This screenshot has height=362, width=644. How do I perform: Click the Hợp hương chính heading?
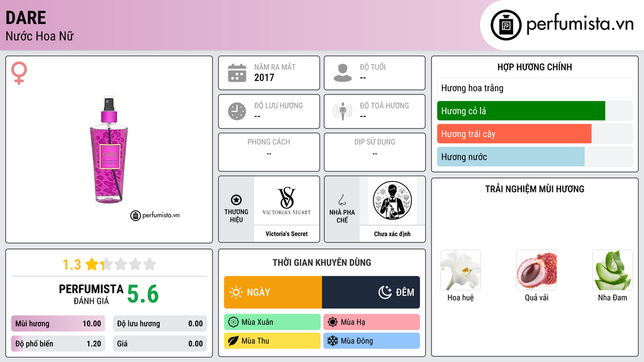[x=535, y=67]
